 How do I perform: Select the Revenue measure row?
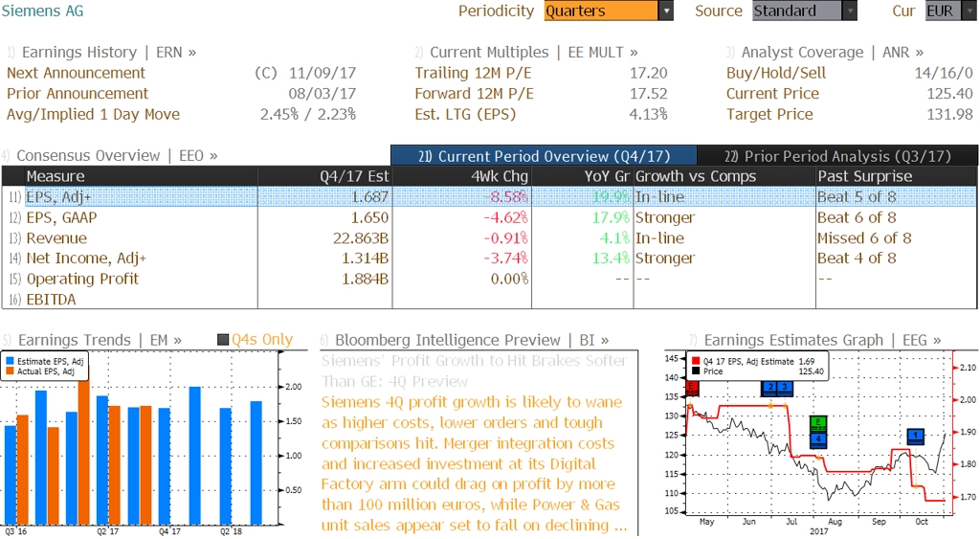(x=489, y=238)
